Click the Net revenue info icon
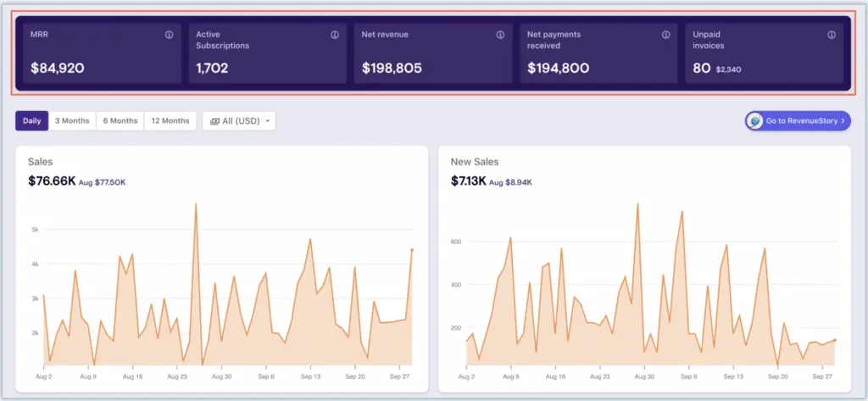 (500, 36)
